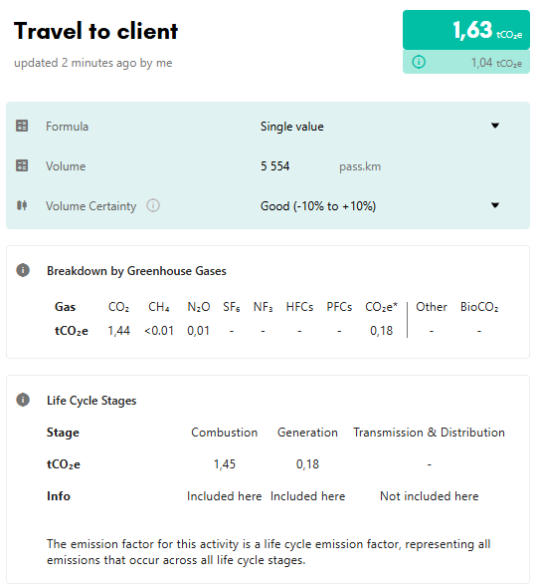The image size is (535, 587).
Task: Click the candlestick icon beside Volume Certainty
Action: [22, 206]
